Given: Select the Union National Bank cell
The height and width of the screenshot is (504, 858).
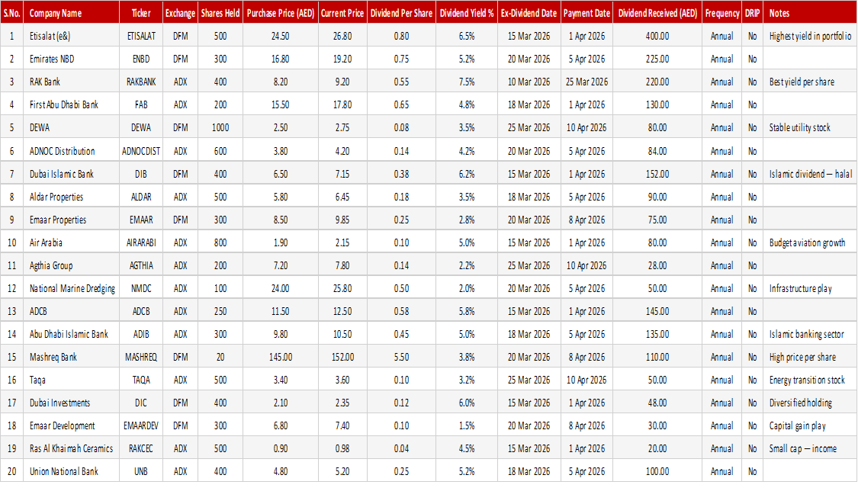Looking at the screenshot, I should click(71, 471).
